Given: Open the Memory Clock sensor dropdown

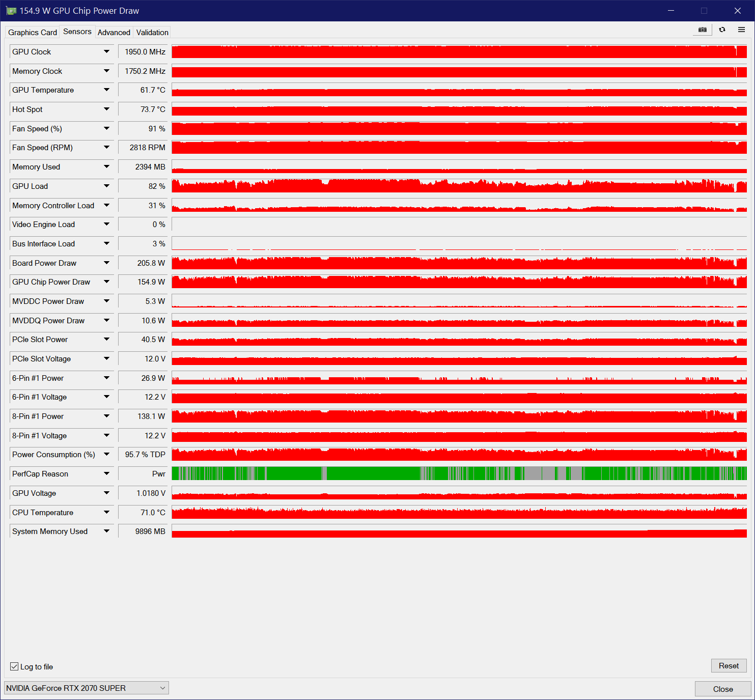Looking at the screenshot, I should tap(106, 71).
